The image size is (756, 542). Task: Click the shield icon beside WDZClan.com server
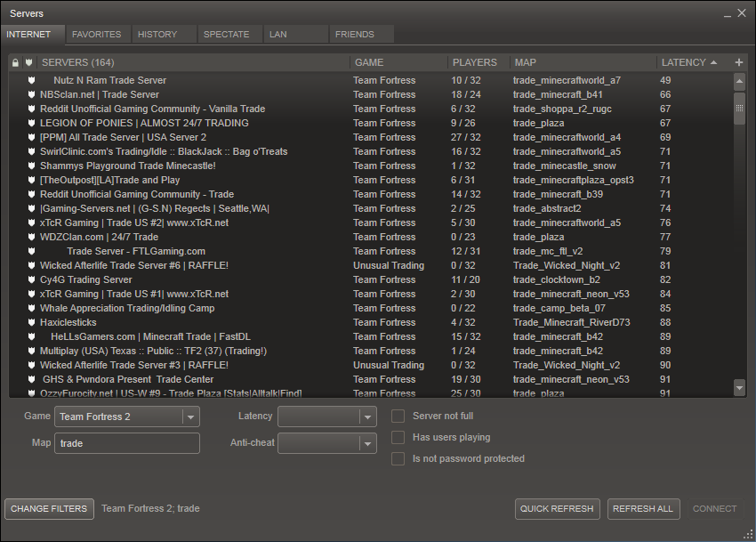31,237
